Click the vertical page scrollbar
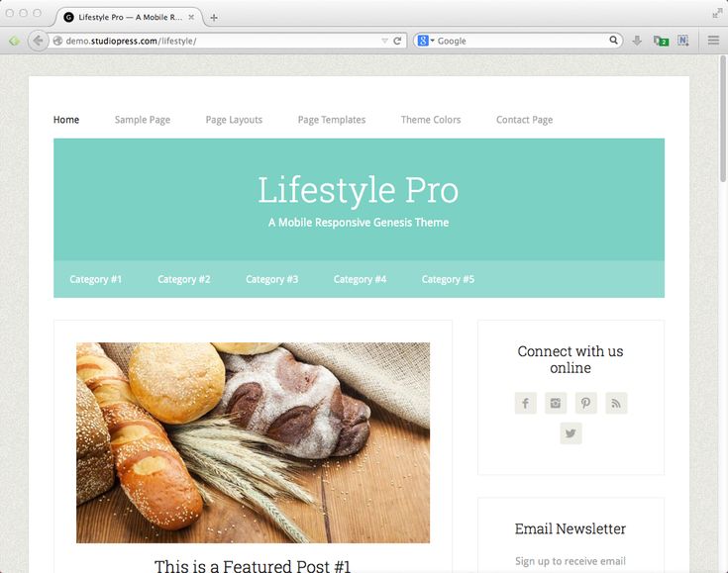728x573 pixels. pyautogui.click(x=723, y=119)
